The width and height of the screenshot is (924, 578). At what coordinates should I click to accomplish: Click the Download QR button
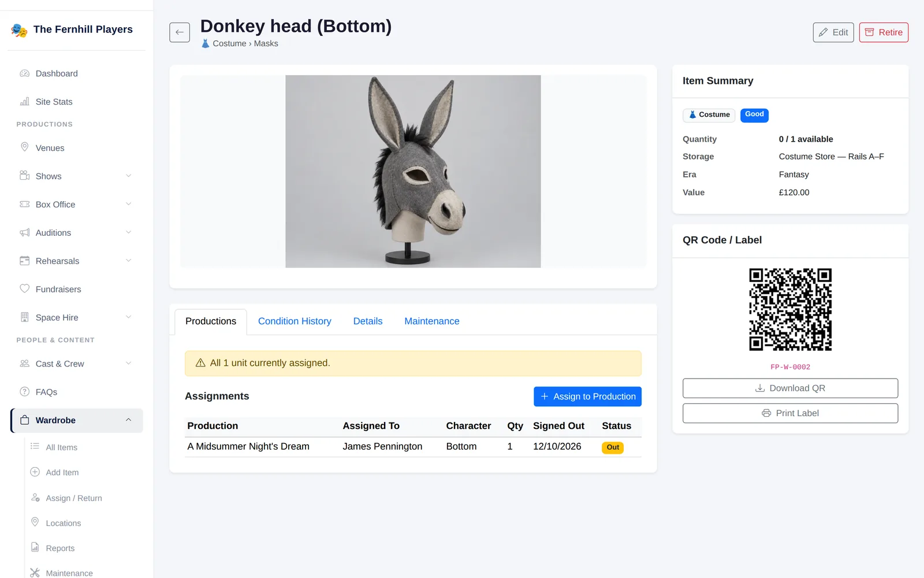[790, 388]
